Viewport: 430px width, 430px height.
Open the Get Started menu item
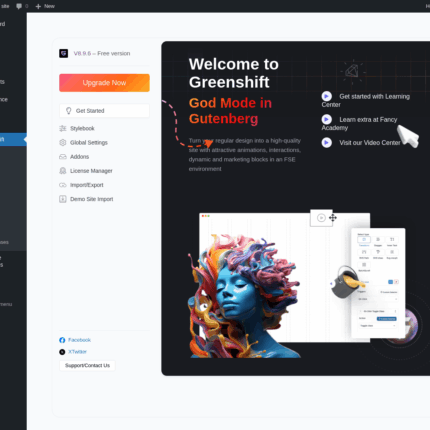coord(104,111)
